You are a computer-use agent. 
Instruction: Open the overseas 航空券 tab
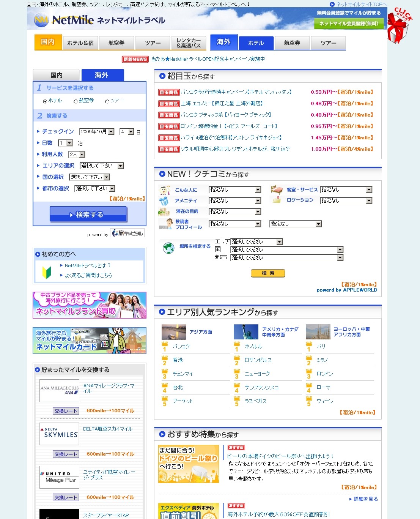click(x=292, y=43)
